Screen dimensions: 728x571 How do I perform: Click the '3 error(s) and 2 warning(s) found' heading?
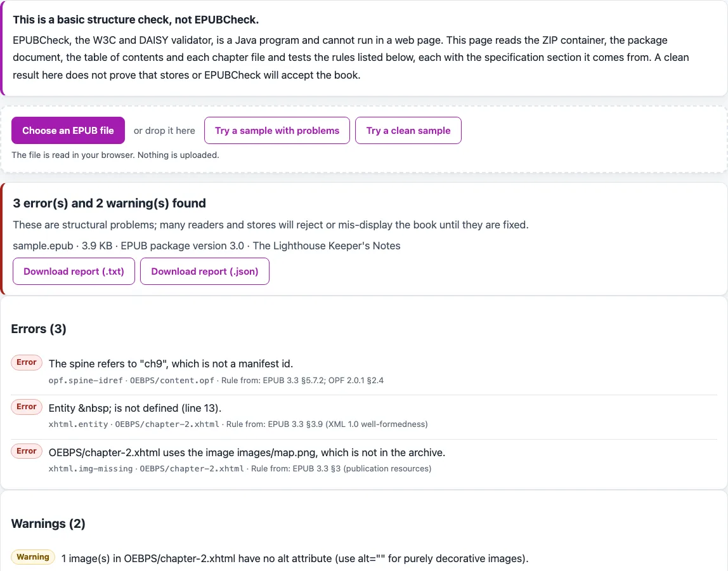tap(110, 203)
